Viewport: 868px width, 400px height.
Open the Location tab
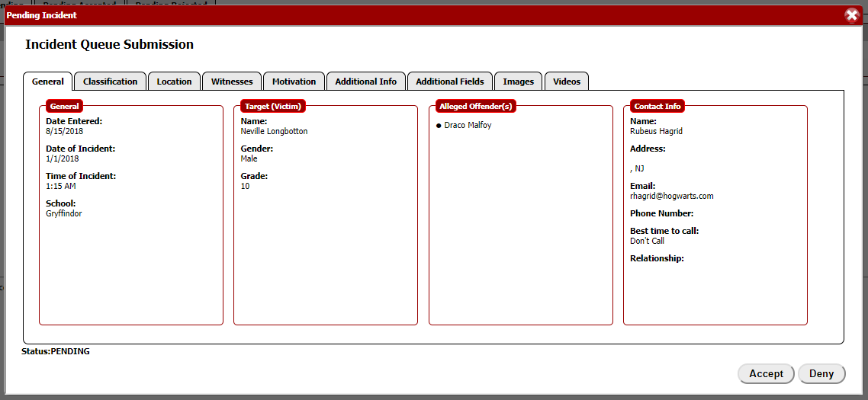tap(175, 82)
